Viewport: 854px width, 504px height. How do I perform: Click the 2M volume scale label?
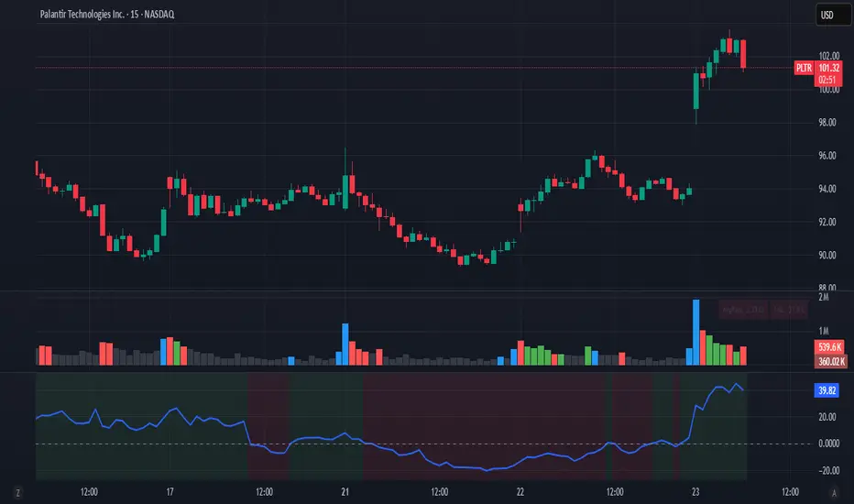click(x=824, y=298)
